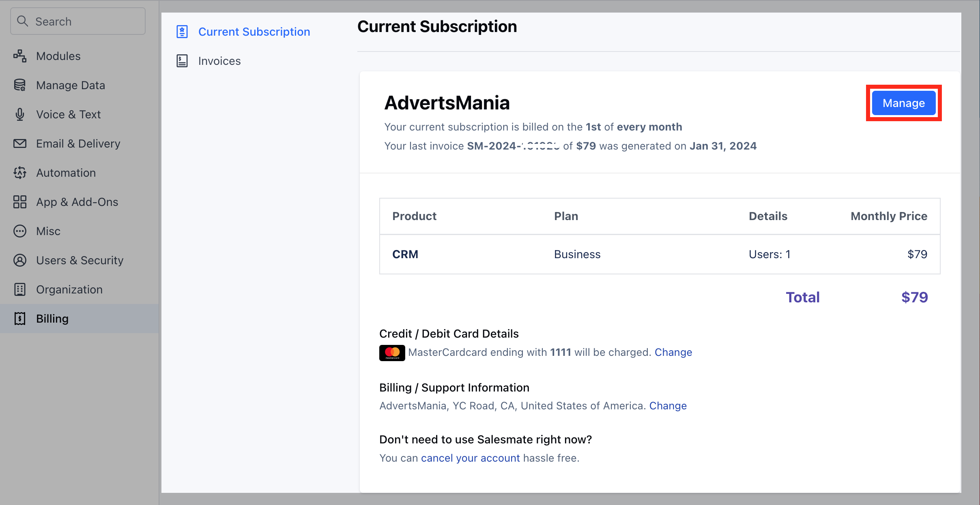Click the Manage Data database icon
Viewport: 980px width, 505px height.
coord(20,85)
